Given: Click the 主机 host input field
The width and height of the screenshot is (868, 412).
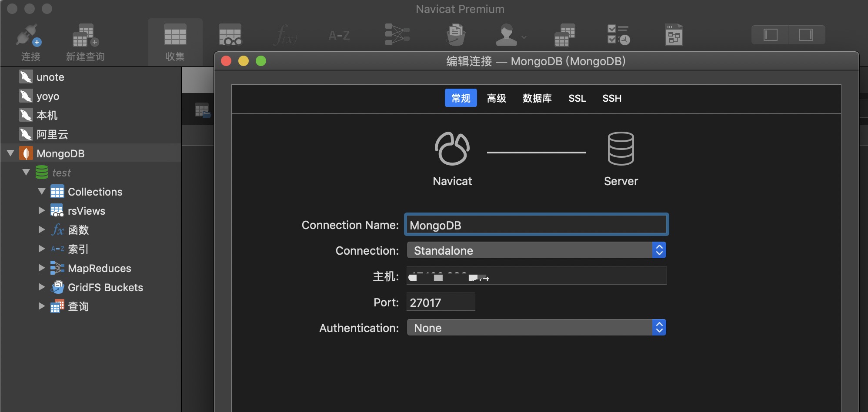Looking at the screenshot, I should click(536, 276).
